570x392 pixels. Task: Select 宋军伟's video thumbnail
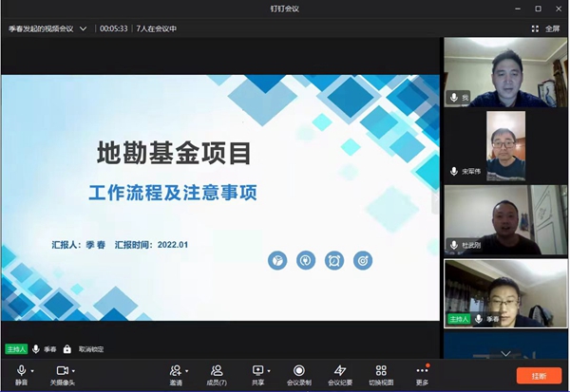tap(505, 144)
